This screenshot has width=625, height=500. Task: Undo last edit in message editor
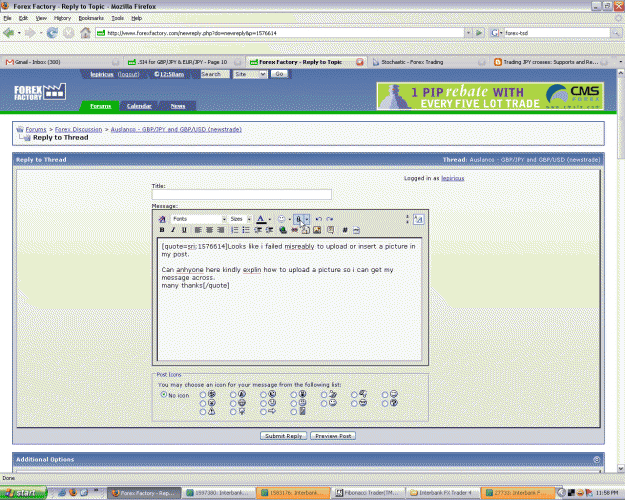318,219
